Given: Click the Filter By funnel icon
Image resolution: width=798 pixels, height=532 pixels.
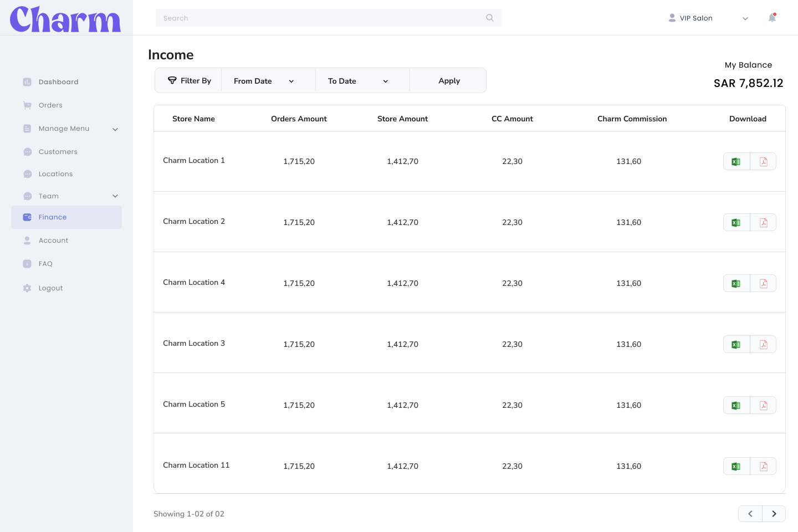Looking at the screenshot, I should click(172, 80).
